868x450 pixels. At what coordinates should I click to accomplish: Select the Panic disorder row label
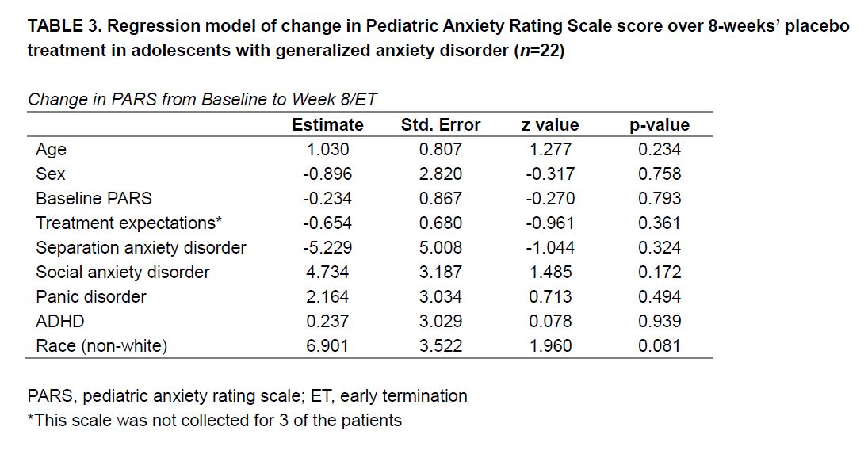91,297
